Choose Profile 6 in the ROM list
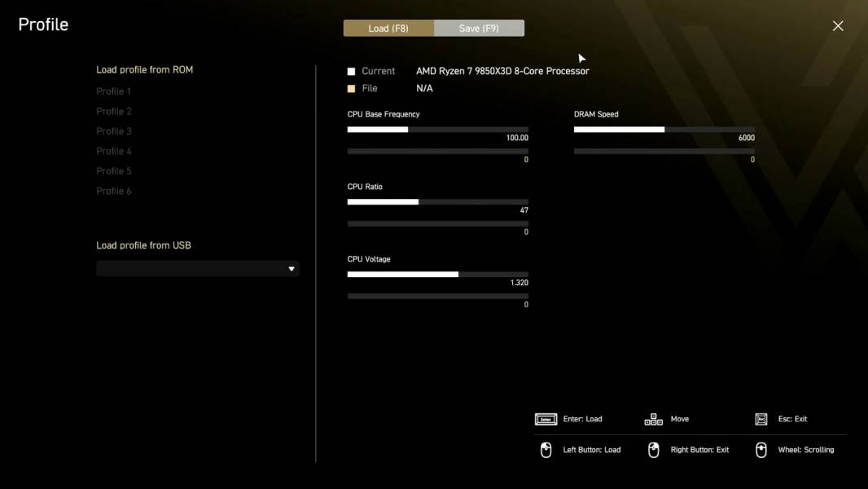Viewport: 868px width, 489px height. [x=113, y=191]
